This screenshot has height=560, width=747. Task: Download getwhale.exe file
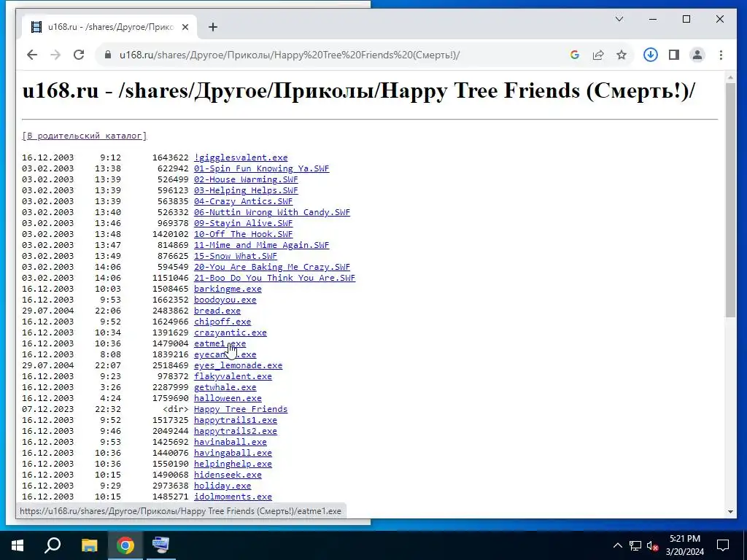pos(225,388)
